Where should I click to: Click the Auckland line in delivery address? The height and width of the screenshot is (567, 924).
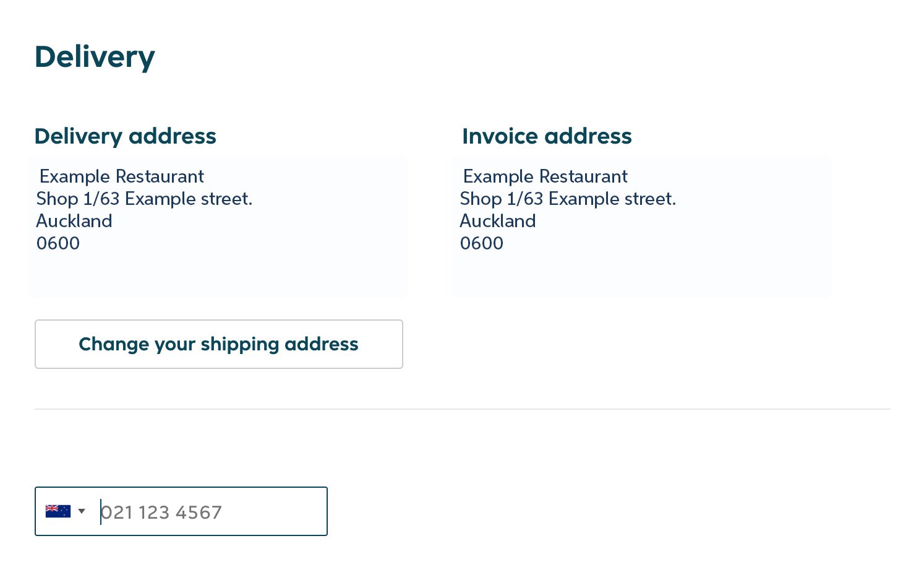click(x=74, y=220)
